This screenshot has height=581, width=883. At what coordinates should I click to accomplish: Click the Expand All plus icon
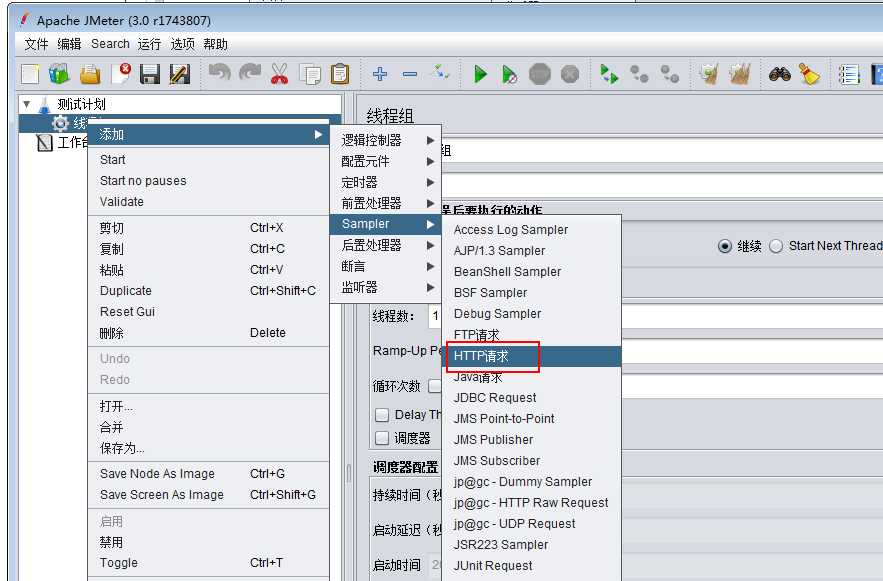tap(380, 74)
